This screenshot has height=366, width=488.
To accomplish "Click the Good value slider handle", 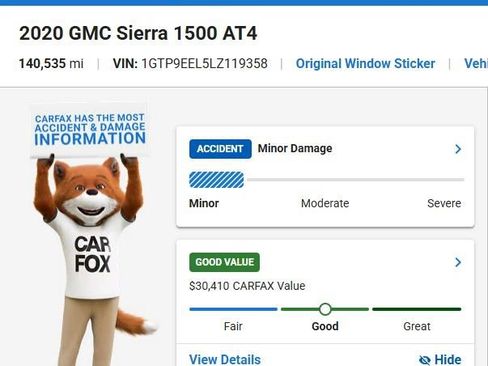I will coord(325,309).
